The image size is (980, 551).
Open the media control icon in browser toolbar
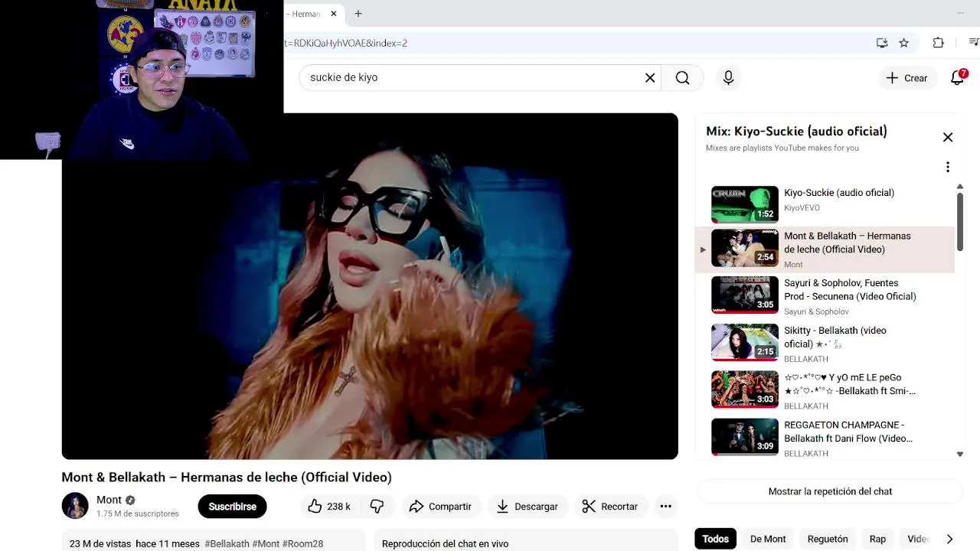point(973,43)
